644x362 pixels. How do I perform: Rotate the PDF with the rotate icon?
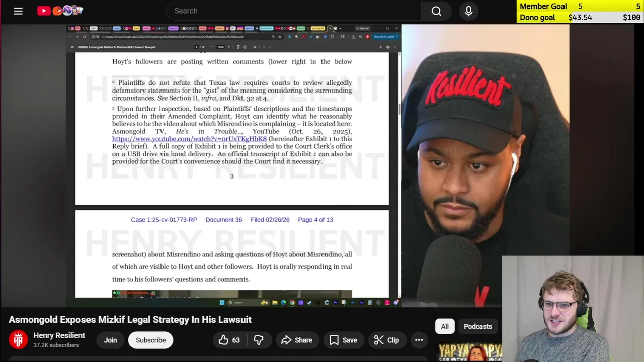point(245,47)
